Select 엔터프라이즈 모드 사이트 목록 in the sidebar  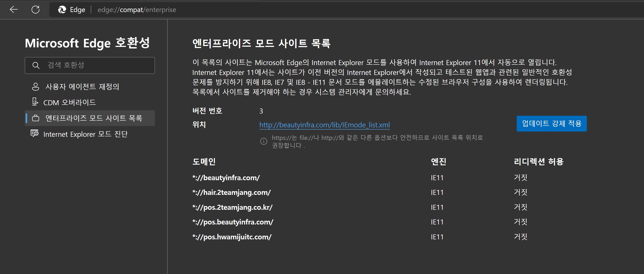pyautogui.click(x=90, y=118)
